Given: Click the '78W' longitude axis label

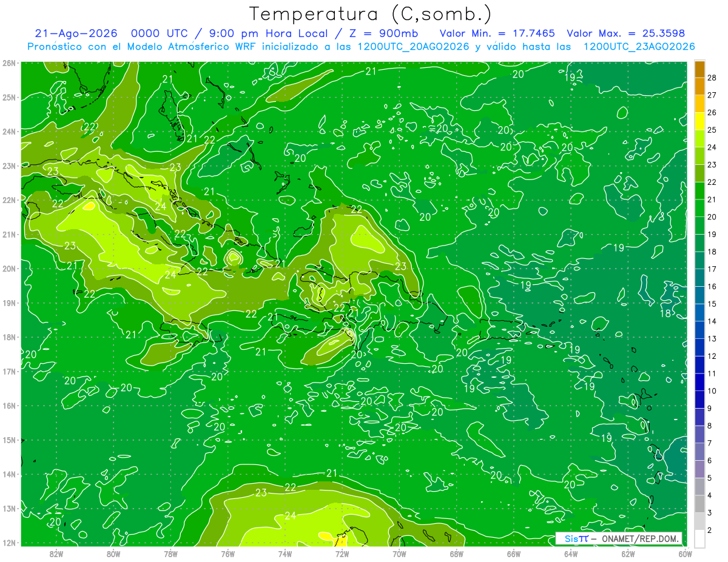Looking at the screenshot, I should pyautogui.click(x=170, y=554).
